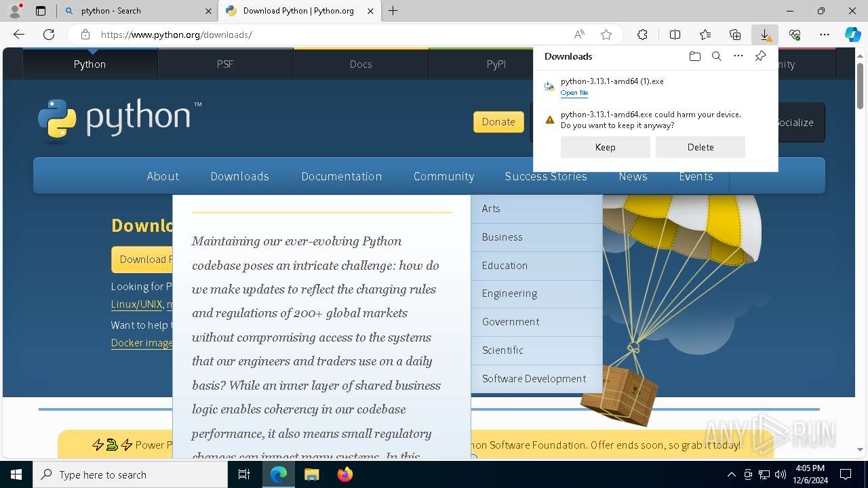Open the Downloads menu in the site navigation

(x=240, y=176)
